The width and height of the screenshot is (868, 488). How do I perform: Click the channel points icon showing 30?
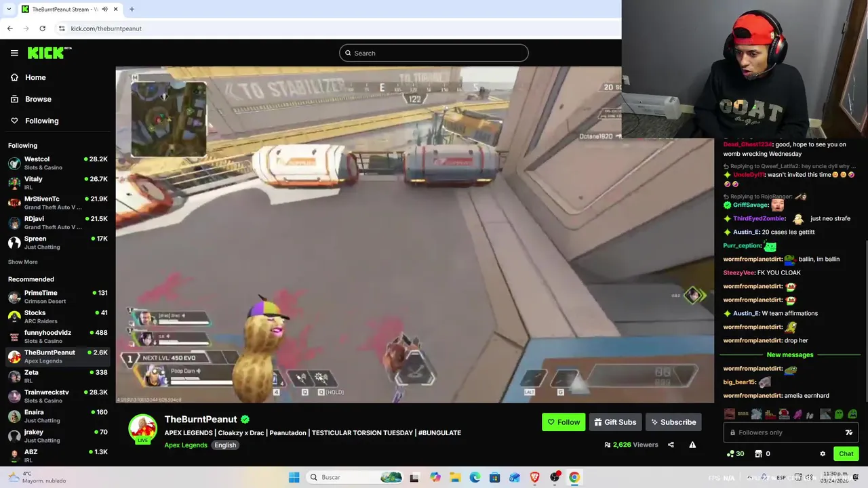pos(735,453)
